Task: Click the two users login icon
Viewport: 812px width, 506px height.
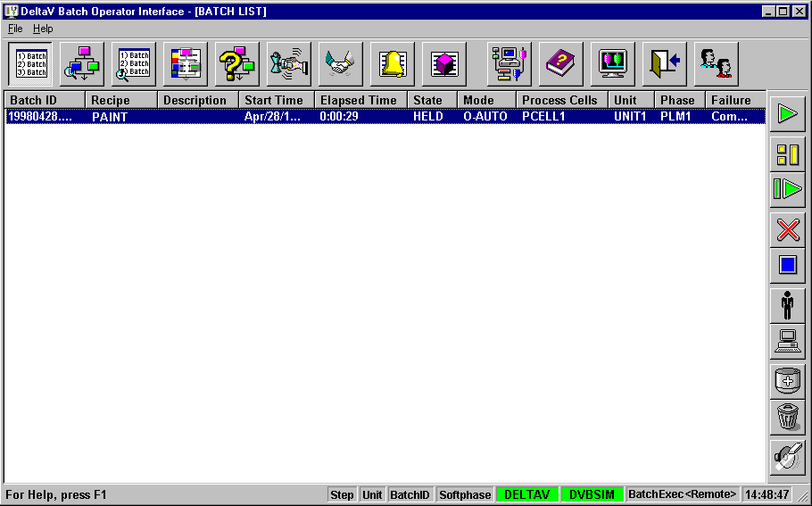Action: (717, 64)
